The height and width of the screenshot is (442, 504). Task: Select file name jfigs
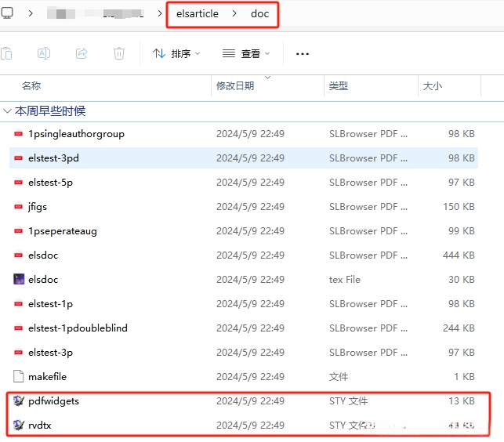click(x=38, y=207)
